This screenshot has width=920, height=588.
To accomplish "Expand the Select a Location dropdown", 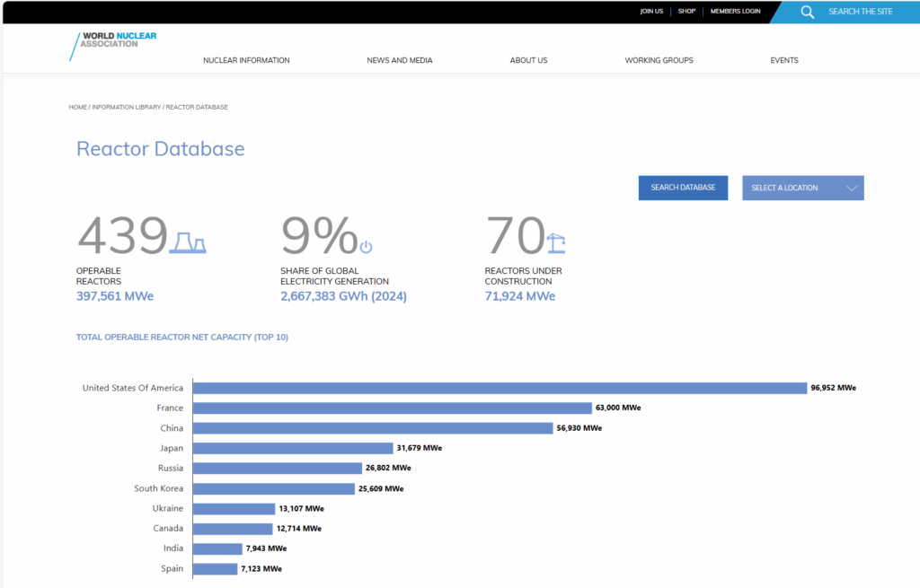I will click(x=785, y=188).
